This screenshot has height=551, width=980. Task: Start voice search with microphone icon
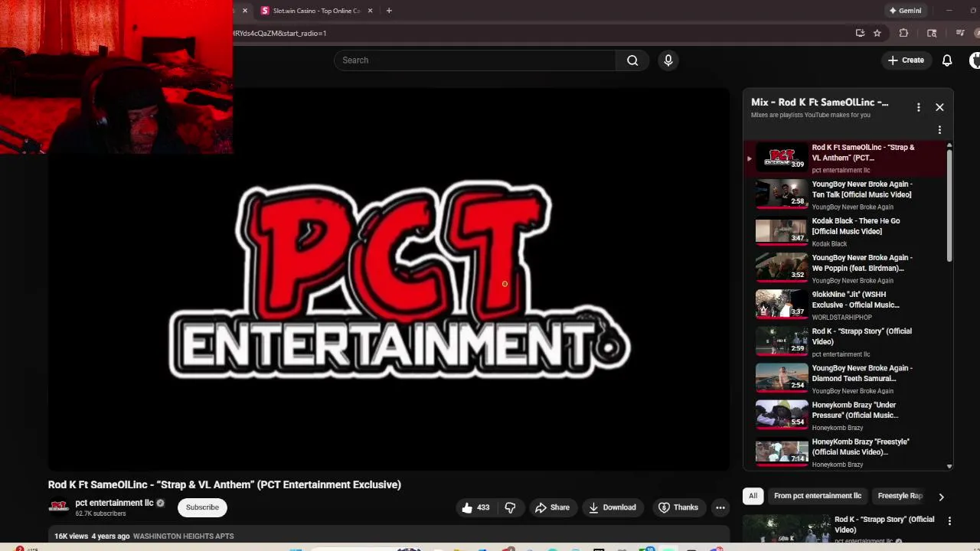(x=668, y=60)
